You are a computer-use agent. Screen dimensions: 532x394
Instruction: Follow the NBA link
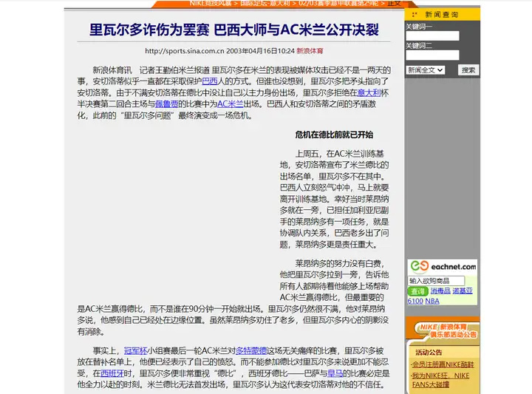coord(432,301)
